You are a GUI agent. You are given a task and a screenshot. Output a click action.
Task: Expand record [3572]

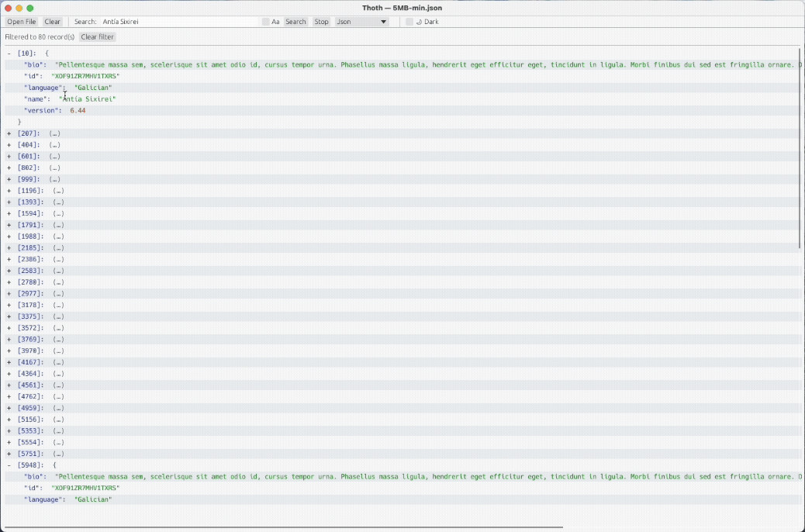point(9,328)
